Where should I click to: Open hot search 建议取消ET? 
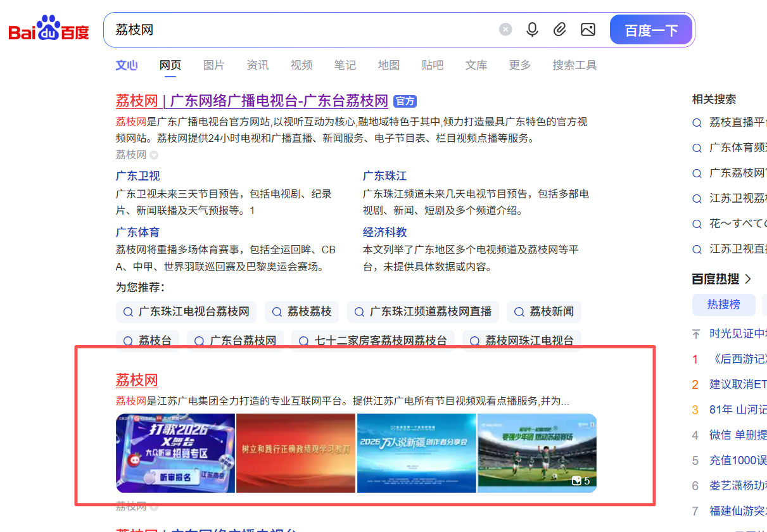click(x=738, y=384)
